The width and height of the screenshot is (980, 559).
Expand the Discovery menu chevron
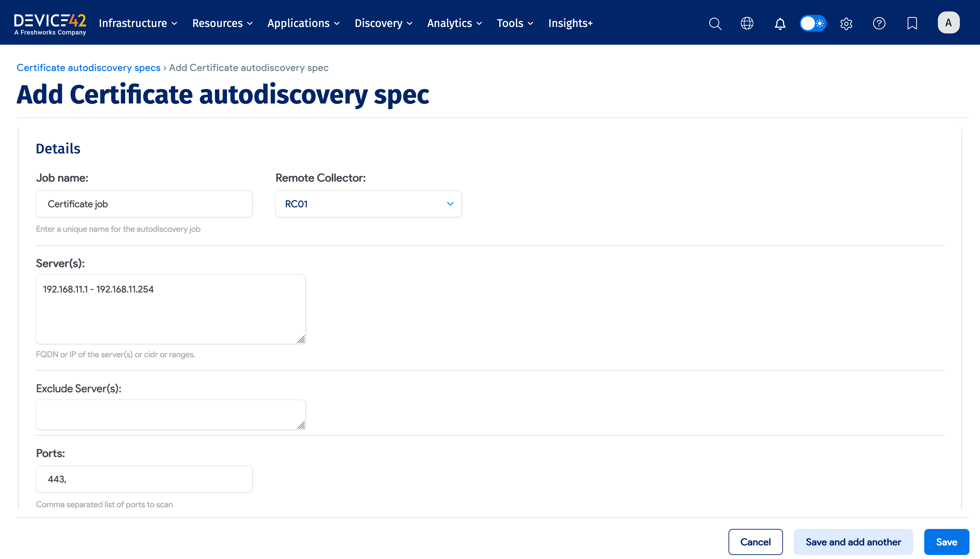[410, 24]
